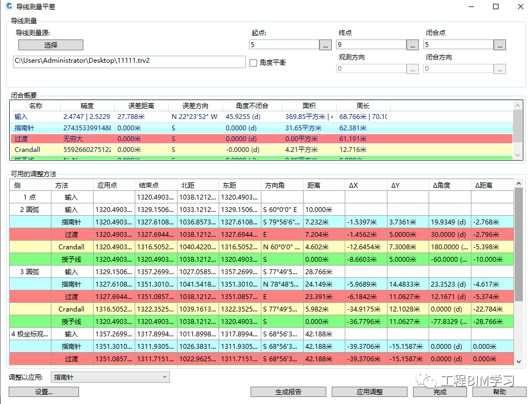This screenshot has width=532, height=404.
Task: Select the Crandall row in closure summary
Action: (261, 149)
